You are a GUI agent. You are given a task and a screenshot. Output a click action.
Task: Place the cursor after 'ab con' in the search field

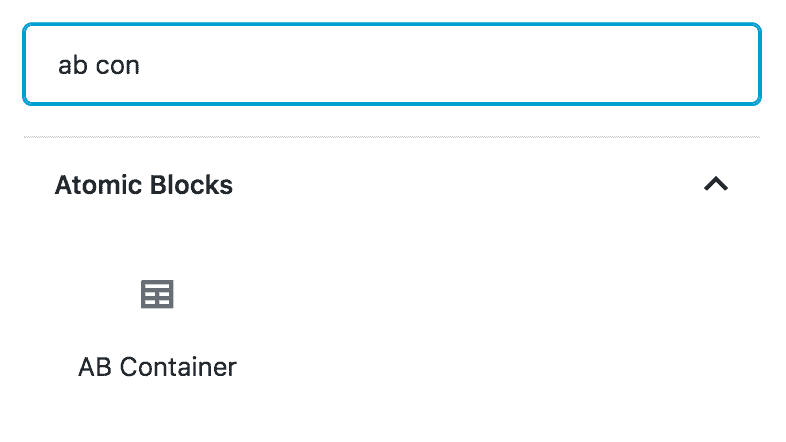pos(142,65)
